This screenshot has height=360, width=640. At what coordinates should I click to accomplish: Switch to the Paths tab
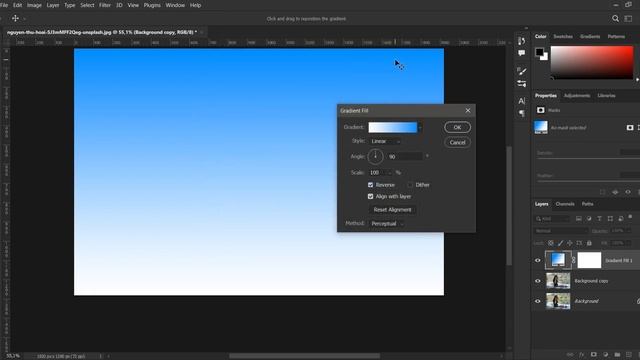click(x=587, y=204)
